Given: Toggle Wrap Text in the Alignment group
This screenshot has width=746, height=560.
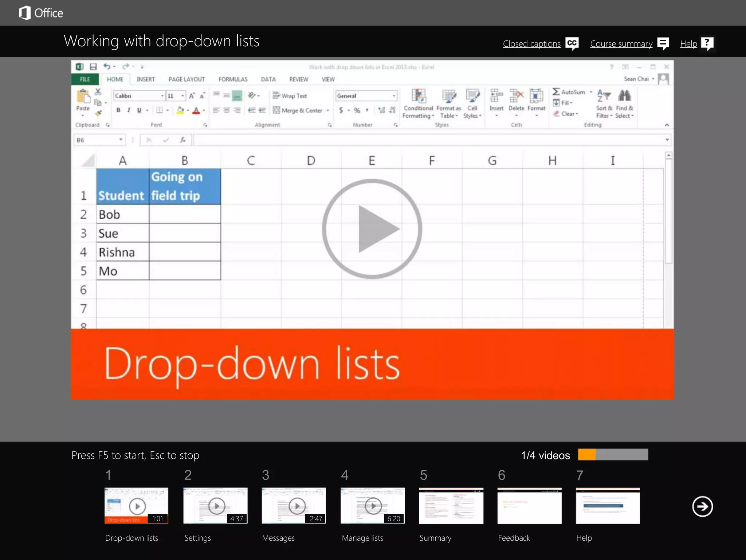Looking at the screenshot, I should pos(290,96).
